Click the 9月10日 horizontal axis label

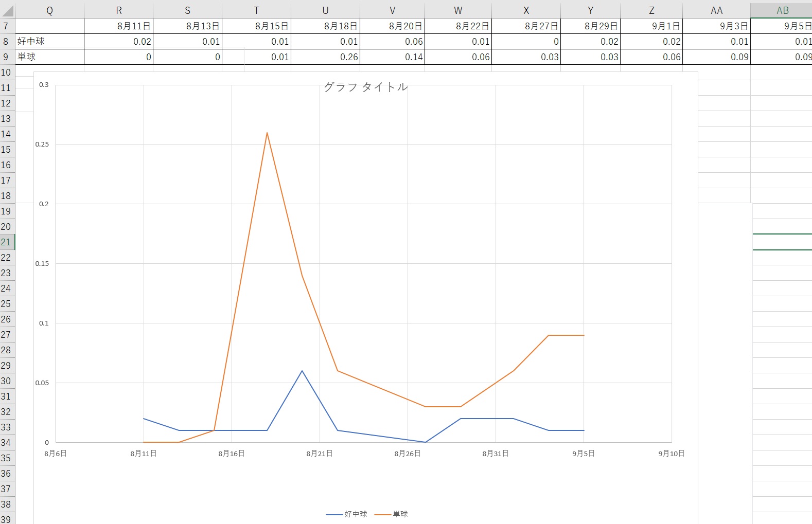coord(672,454)
